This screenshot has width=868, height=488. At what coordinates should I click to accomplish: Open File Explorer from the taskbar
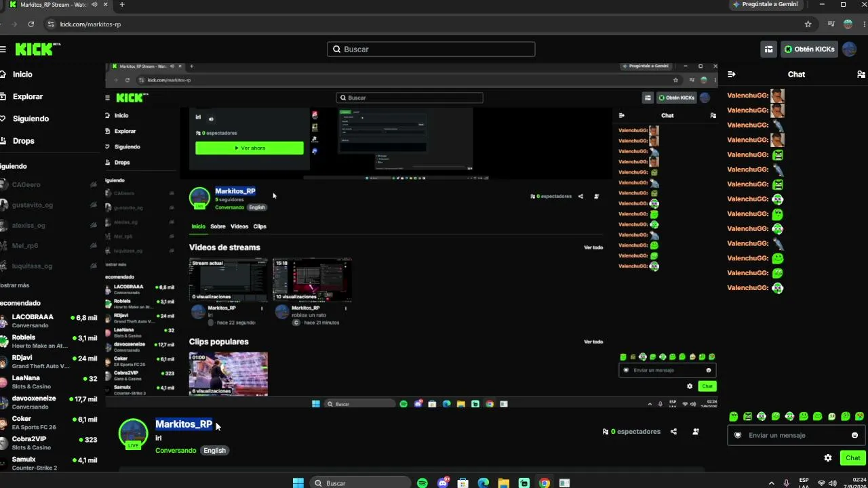click(x=504, y=483)
